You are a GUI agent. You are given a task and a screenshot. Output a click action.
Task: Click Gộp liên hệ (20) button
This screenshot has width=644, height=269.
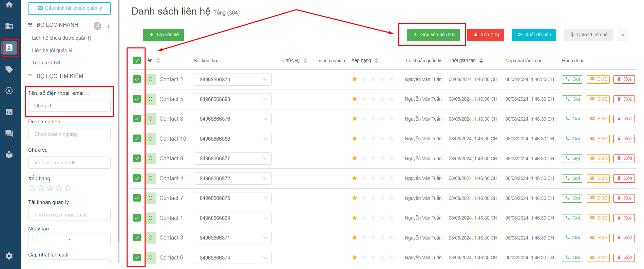pos(433,35)
